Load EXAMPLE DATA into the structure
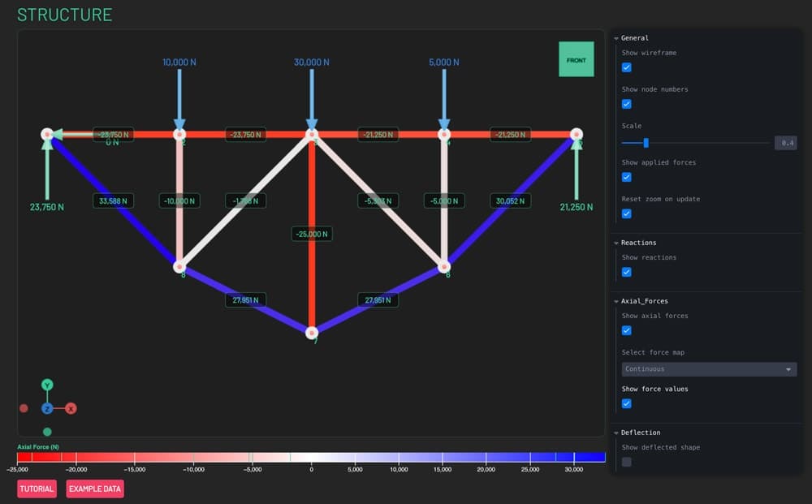 tap(94, 489)
